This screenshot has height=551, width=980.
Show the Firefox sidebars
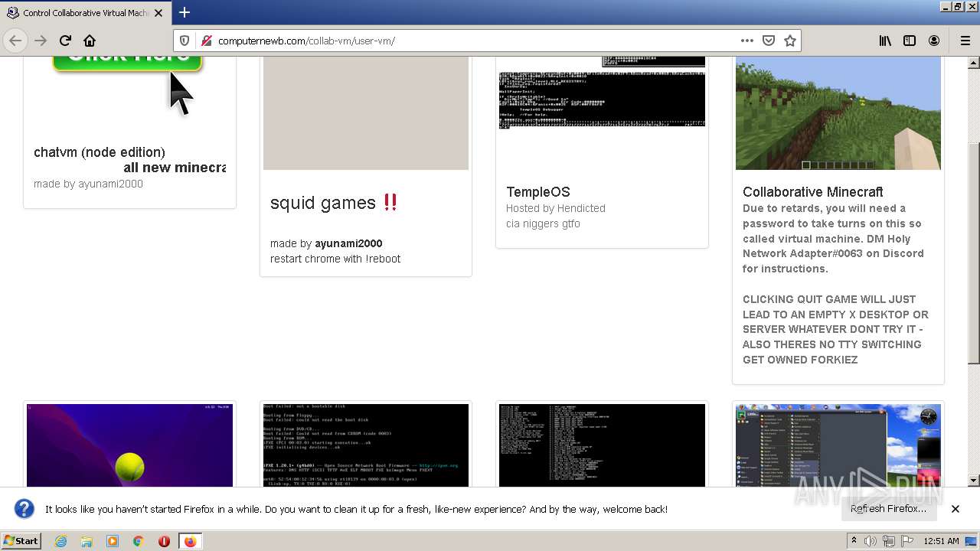[910, 41]
